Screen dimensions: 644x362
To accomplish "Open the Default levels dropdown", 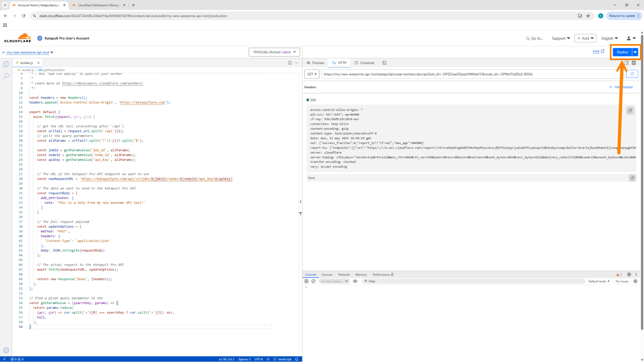I will point(599,281).
